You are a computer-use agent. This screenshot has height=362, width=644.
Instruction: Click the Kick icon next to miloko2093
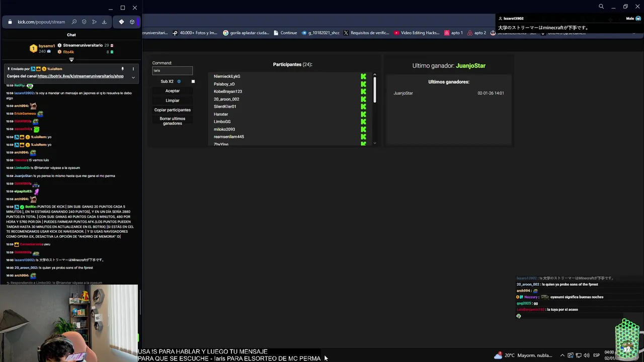pyautogui.click(x=363, y=129)
